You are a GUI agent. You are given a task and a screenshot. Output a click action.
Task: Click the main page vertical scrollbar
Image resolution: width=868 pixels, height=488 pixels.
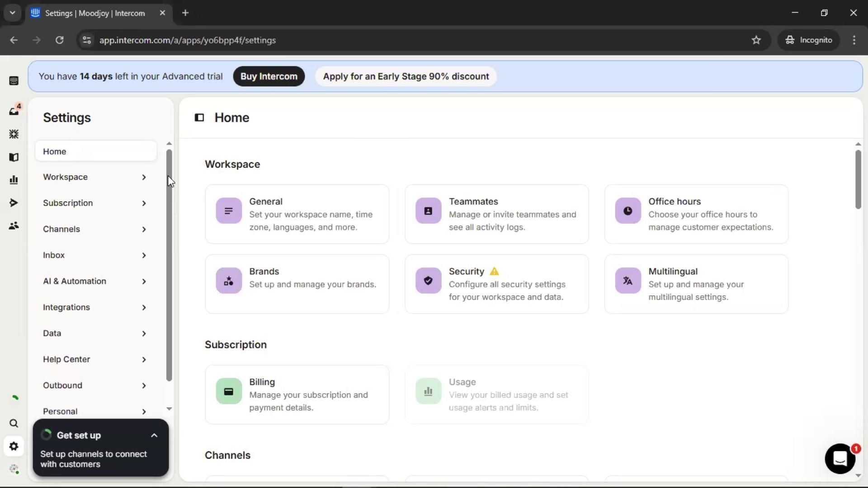click(x=858, y=179)
